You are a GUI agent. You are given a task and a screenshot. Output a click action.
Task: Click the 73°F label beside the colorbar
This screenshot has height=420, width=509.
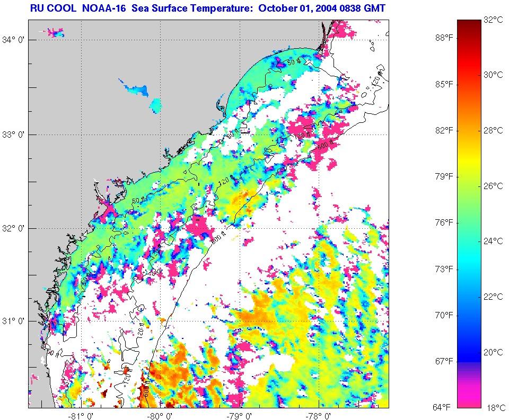[444, 269]
